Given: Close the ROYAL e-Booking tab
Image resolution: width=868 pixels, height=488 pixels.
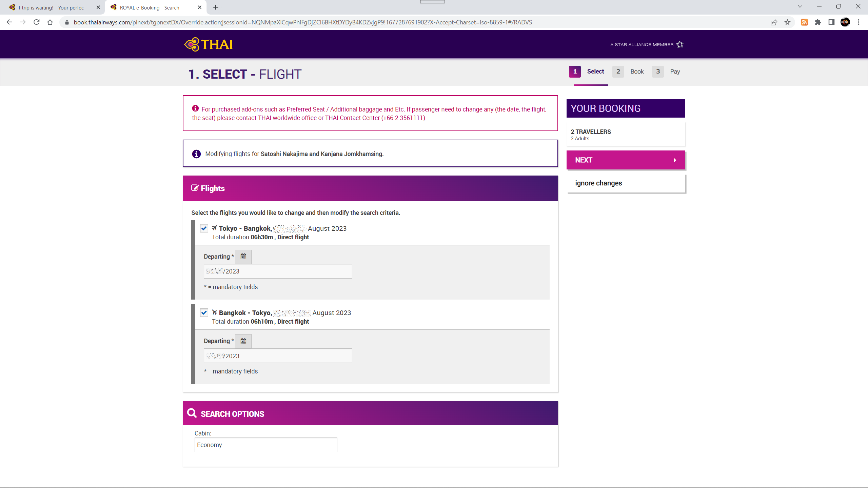Looking at the screenshot, I should point(200,7).
